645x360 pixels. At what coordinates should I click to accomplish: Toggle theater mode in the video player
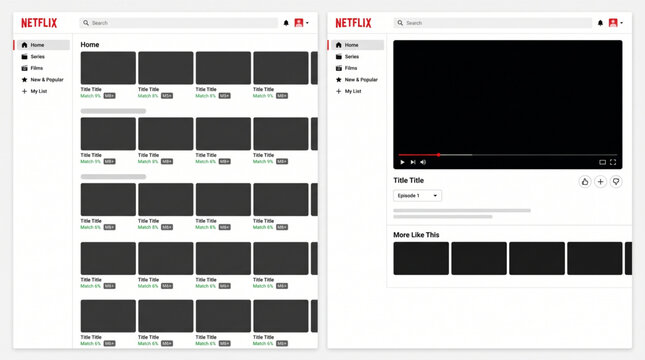[x=602, y=162]
